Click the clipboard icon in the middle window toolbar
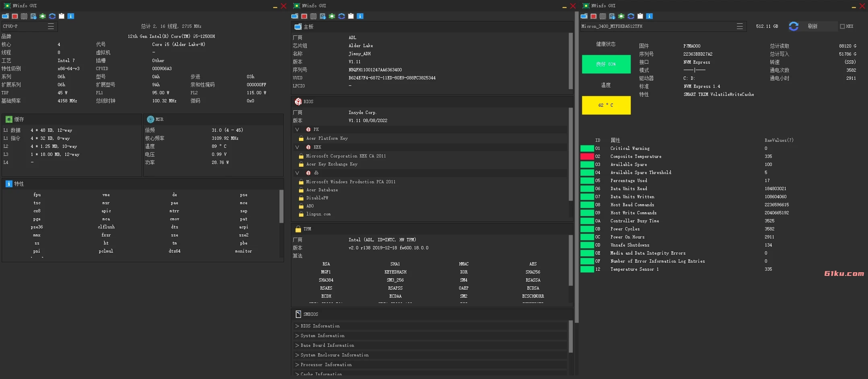This screenshot has height=379, width=868. (351, 16)
